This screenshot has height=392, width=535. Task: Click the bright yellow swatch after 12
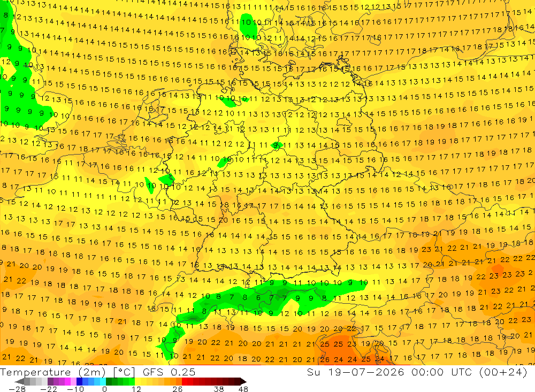point(138,381)
